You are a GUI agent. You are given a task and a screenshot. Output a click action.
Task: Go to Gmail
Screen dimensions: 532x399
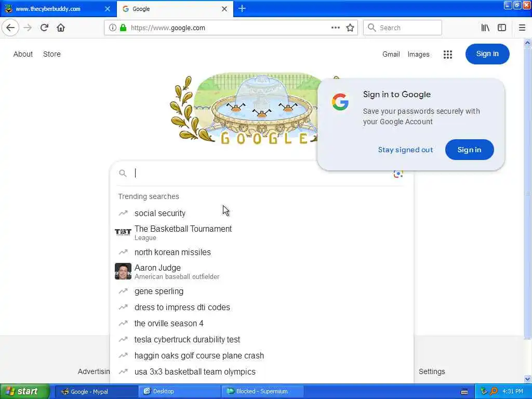(x=391, y=54)
